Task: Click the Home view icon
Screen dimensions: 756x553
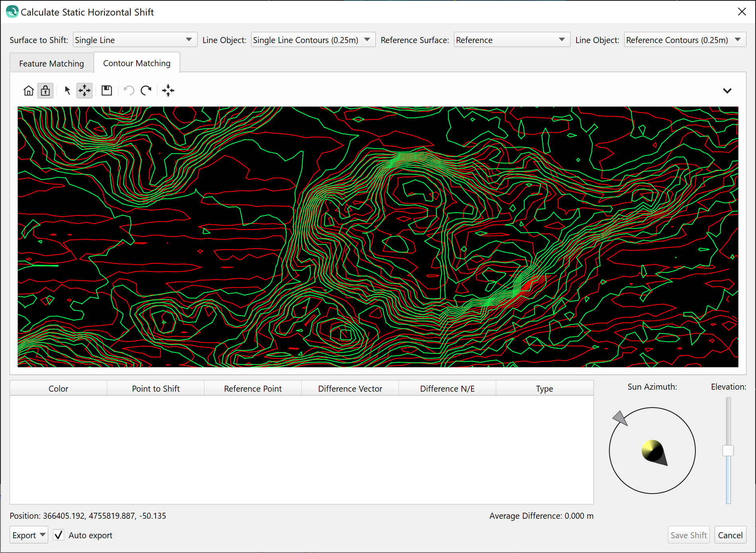Action: click(28, 91)
